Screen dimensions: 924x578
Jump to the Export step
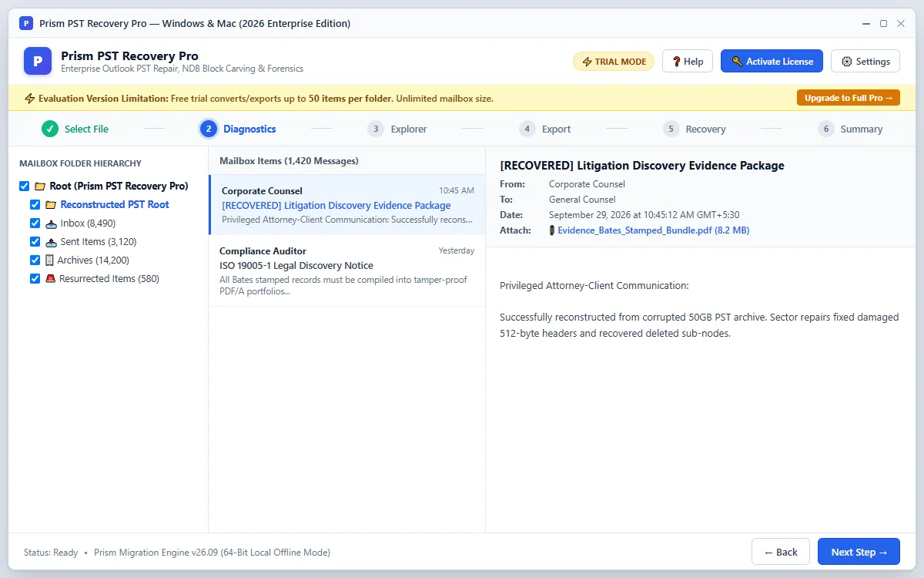545,129
